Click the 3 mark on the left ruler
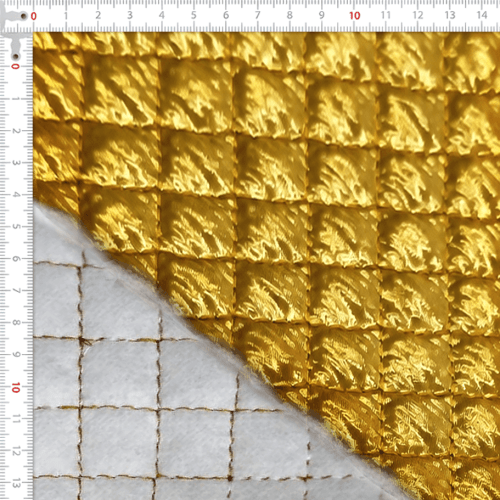Image resolution: width=500 pixels, height=500 pixels. (15, 163)
